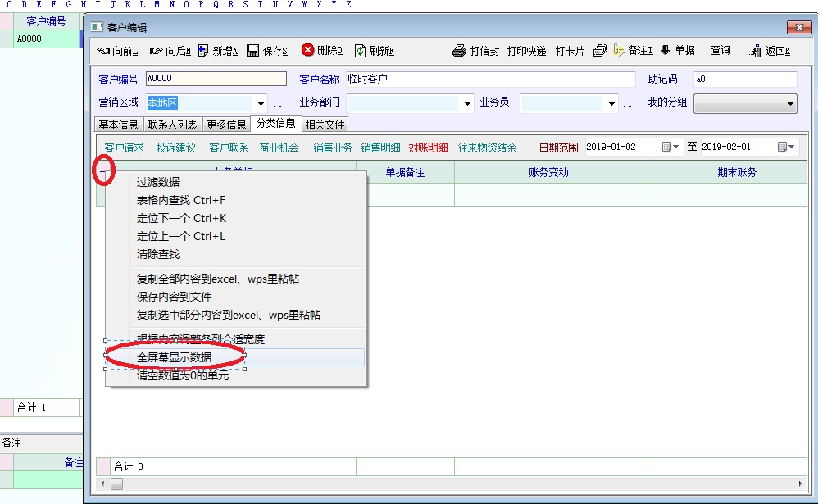The height and width of the screenshot is (504, 818).
Task: Open the 业务部门 dropdown list
Action: point(468,104)
